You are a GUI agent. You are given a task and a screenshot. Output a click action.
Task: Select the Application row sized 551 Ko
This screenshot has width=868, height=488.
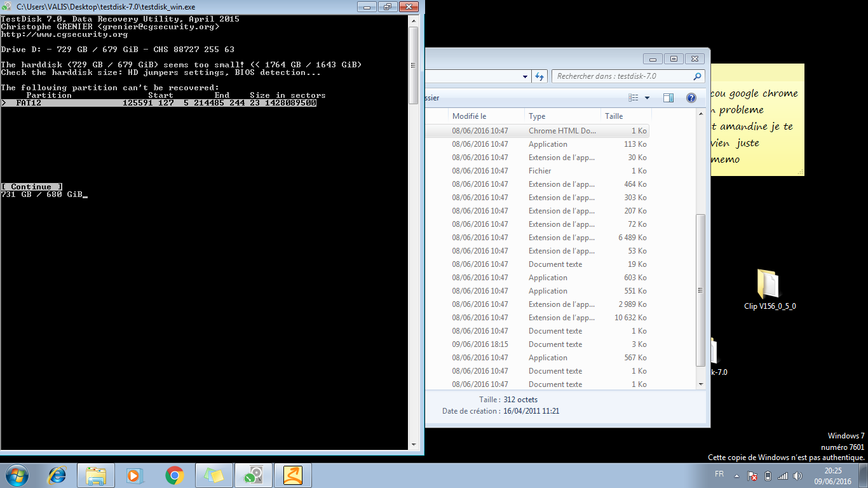click(538, 291)
